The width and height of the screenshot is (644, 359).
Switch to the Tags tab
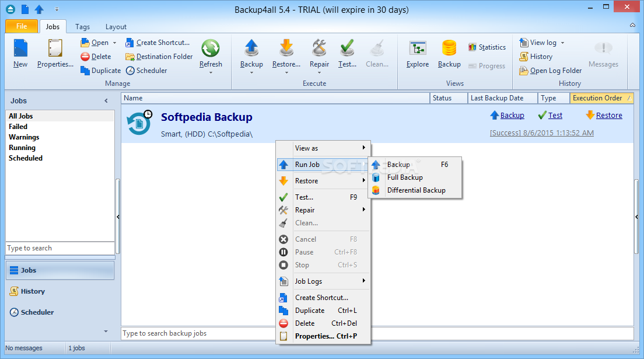pos(82,27)
